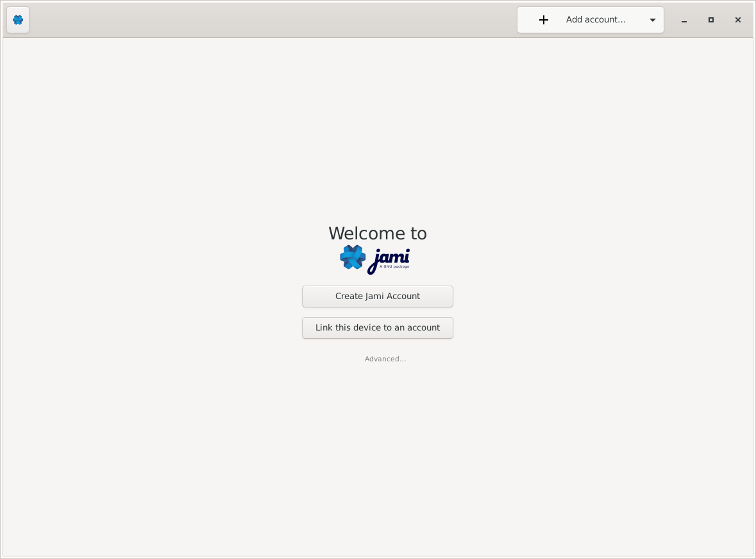Image resolution: width=756 pixels, height=559 pixels.
Task: Expand the Add account dropdown arrow
Action: (652, 21)
